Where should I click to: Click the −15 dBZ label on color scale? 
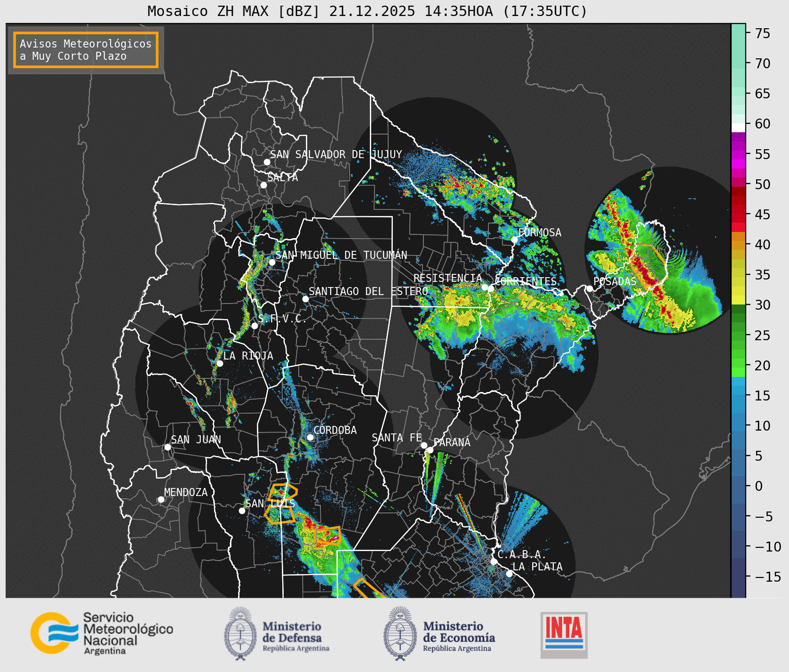pyautogui.click(x=768, y=577)
